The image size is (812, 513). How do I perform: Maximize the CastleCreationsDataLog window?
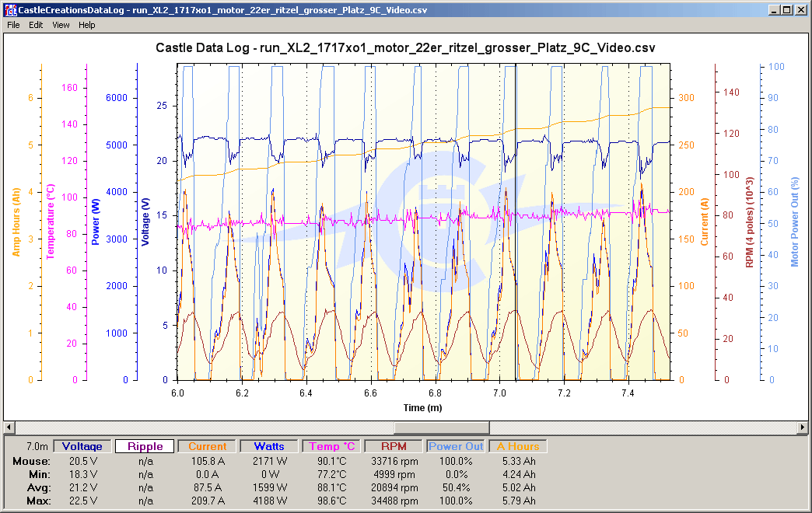pyautogui.click(x=786, y=10)
